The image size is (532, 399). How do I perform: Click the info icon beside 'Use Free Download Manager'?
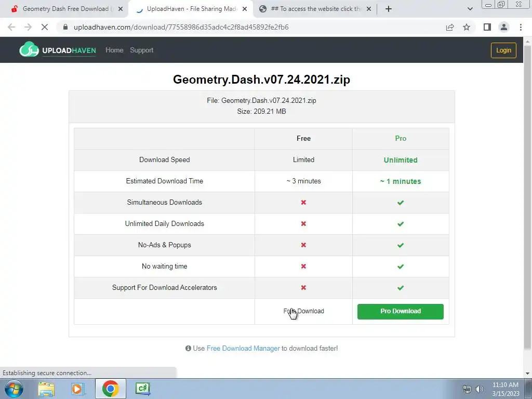(x=188, y=348)
